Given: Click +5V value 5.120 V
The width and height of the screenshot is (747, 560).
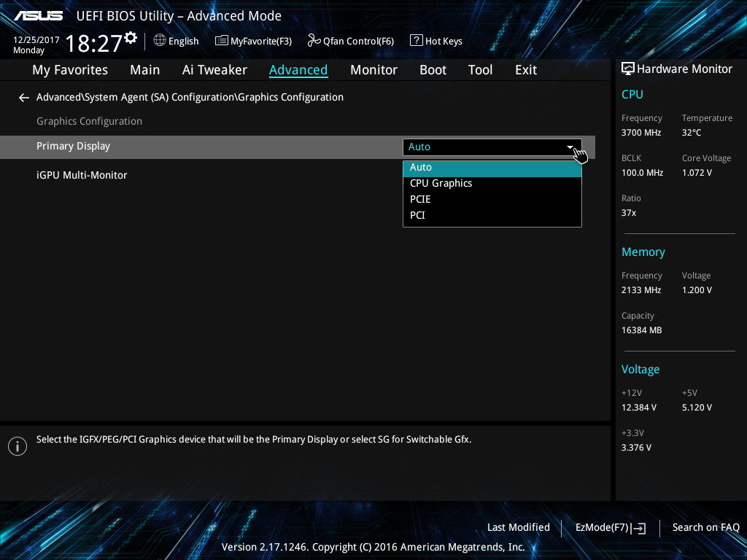Looking at the screenshot, I should pyautogui.click(x=697, y=408).
